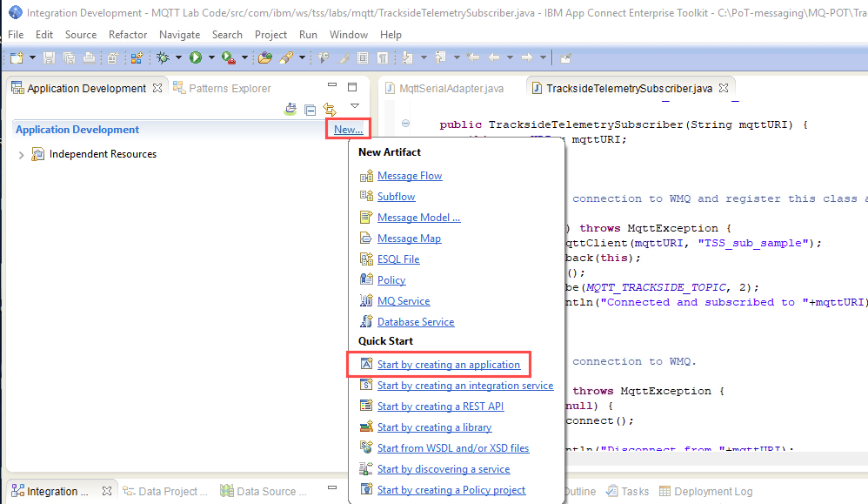This screenshot has height=504, width=868.
Task: Click the Message Flow link
Action: pos(410,176)
